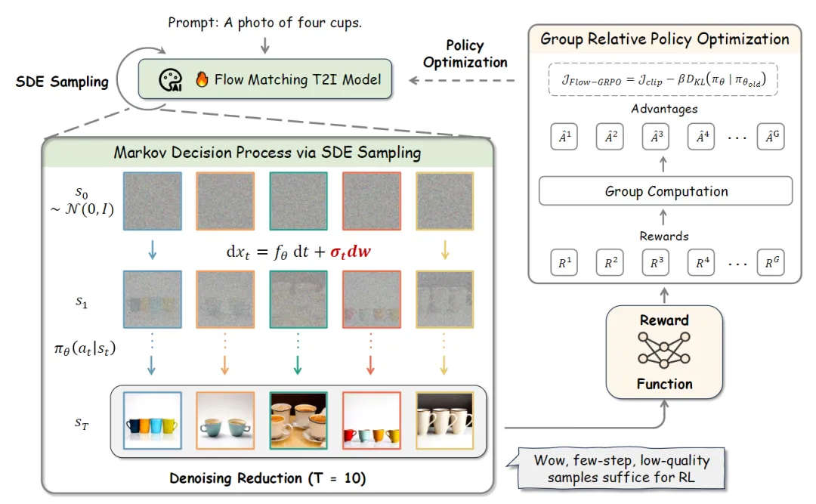The width and height of the screenshot is (816, 504).
Task: Select the R^G reward box
Action: point(771,262)
